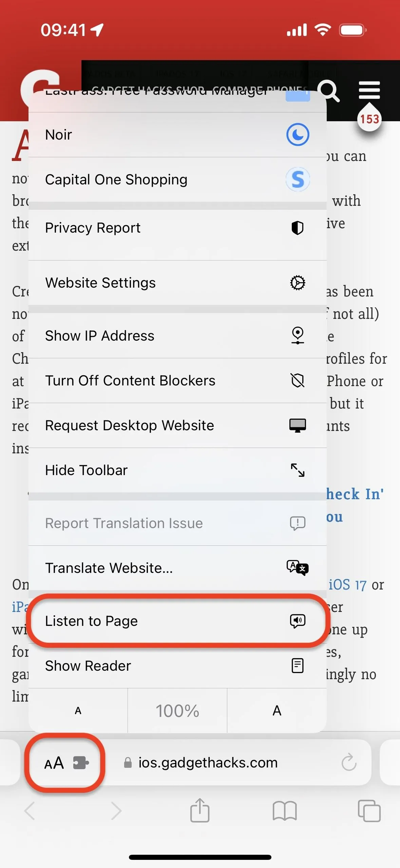Request Desktop Website
This screenshot has height=868, width=400.
click(177, 426)
